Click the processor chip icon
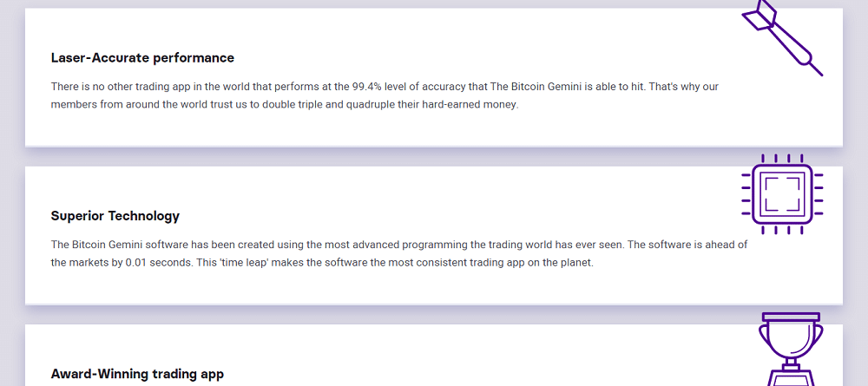This screenshot has width=868, height=386. pyautogui.click(x=782, y=194)
